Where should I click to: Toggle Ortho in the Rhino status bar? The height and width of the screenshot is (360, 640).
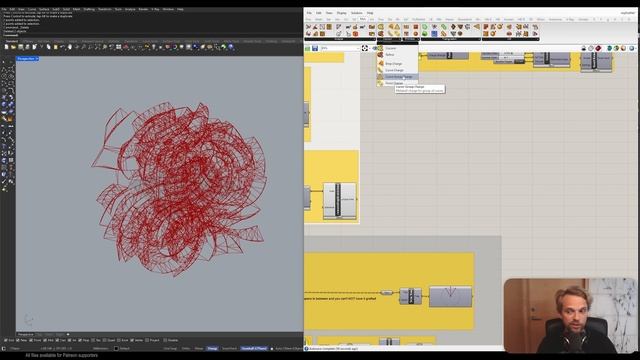click(186, 349)
